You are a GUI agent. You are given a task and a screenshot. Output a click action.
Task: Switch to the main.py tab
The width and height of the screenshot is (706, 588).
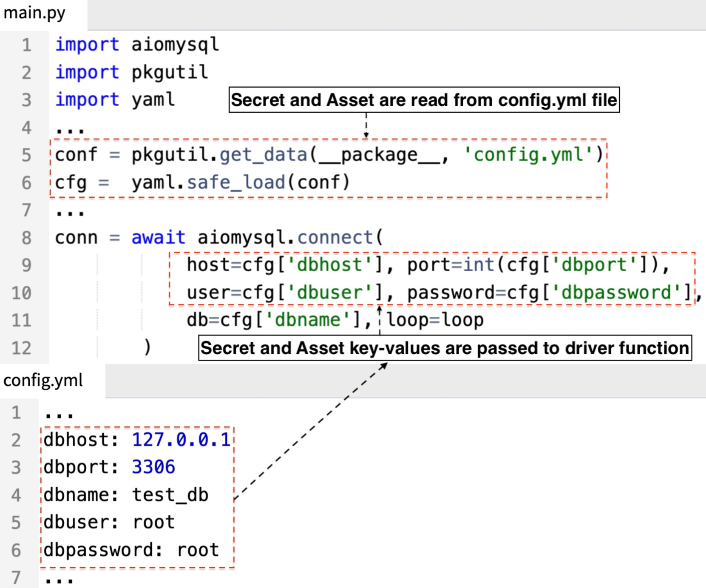pyautogui.click(x=35, y=13)
